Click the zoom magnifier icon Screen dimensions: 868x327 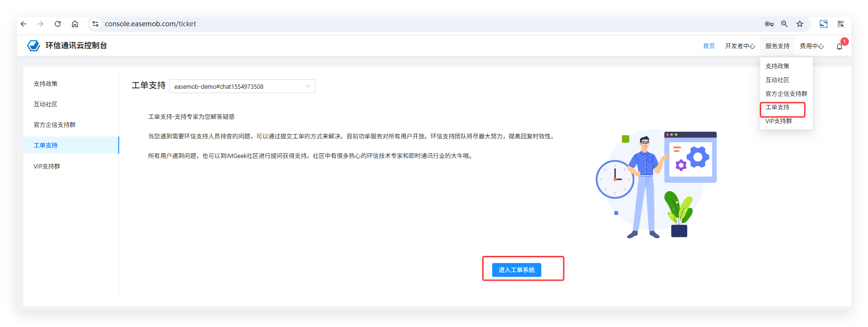(x=784, y=24)
